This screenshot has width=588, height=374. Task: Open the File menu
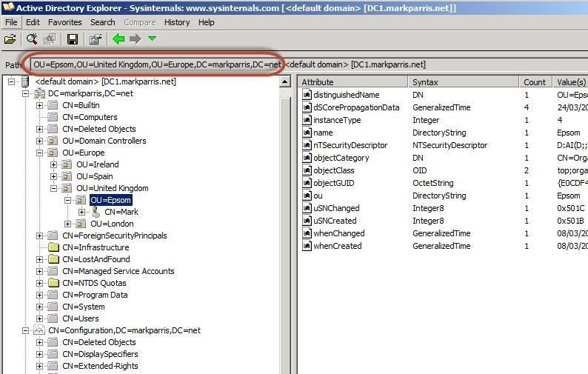[11, 22]
